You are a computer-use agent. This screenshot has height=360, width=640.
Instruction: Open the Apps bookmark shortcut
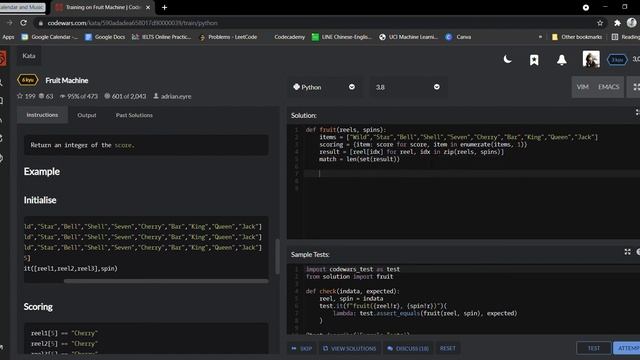coord(8,37)
